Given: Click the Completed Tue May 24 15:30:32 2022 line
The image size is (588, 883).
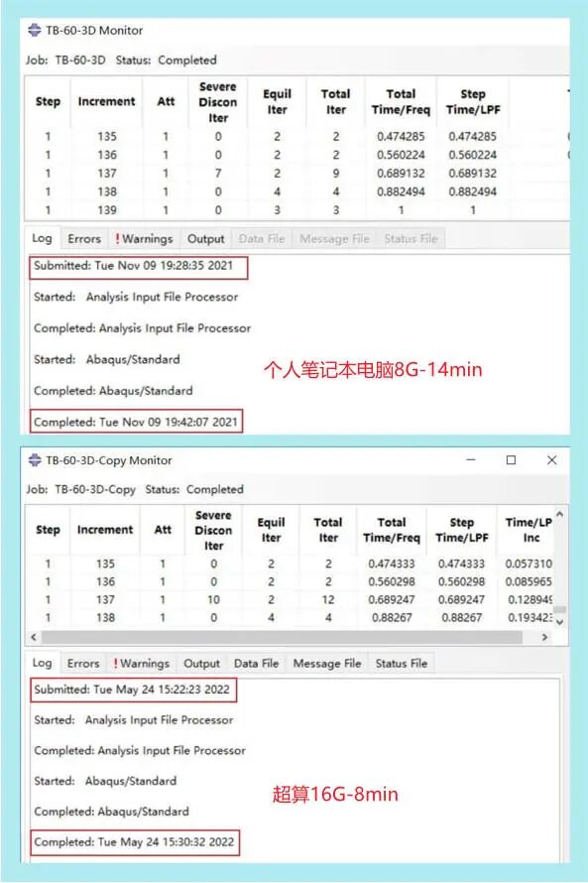Looking at the screenshot, I should pyautogui.click(x=134, y=842).
